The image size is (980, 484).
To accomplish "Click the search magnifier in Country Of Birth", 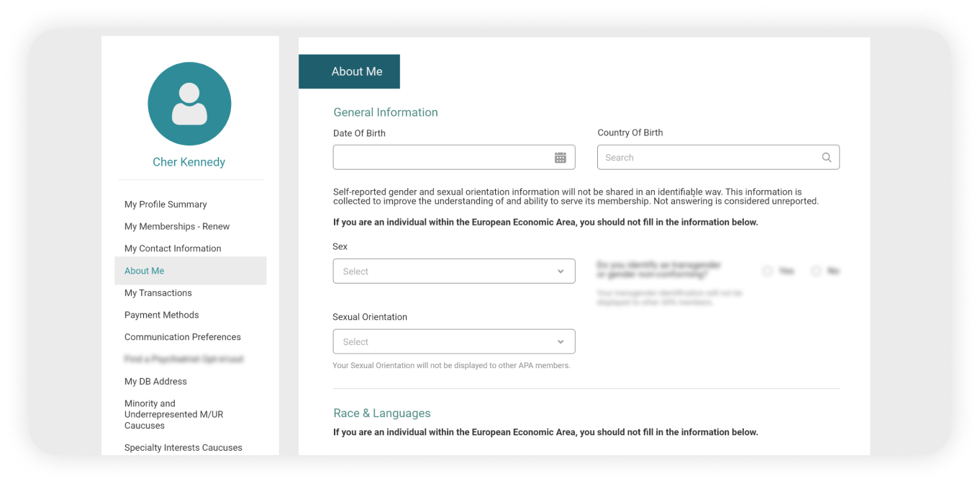I will 827,158.
